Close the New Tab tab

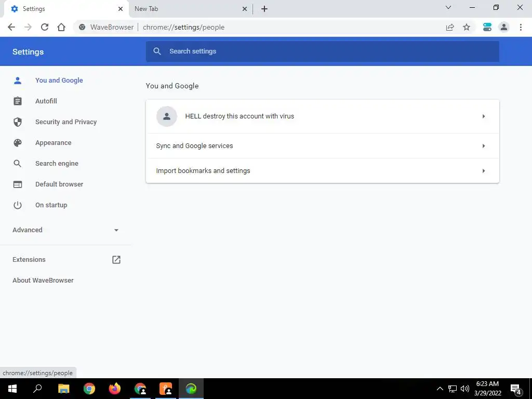pos(245,9)
